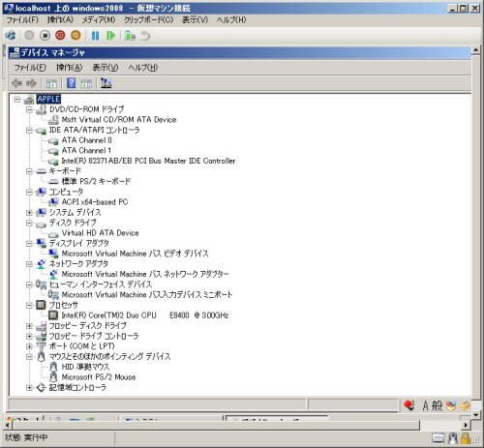The height and width of the screenshot is (448, 484).
Task: Open the ファイル(F) menu of the VM connection window
Action: point(22,20)
